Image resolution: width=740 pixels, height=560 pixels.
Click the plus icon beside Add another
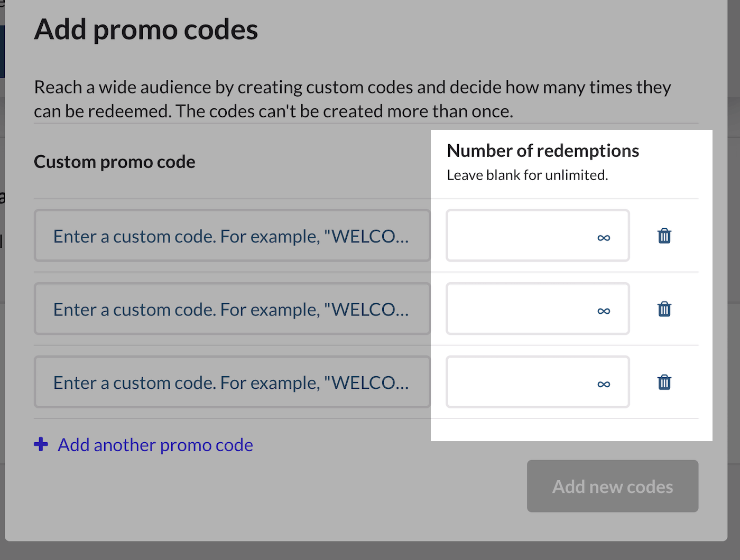[41, 444]
